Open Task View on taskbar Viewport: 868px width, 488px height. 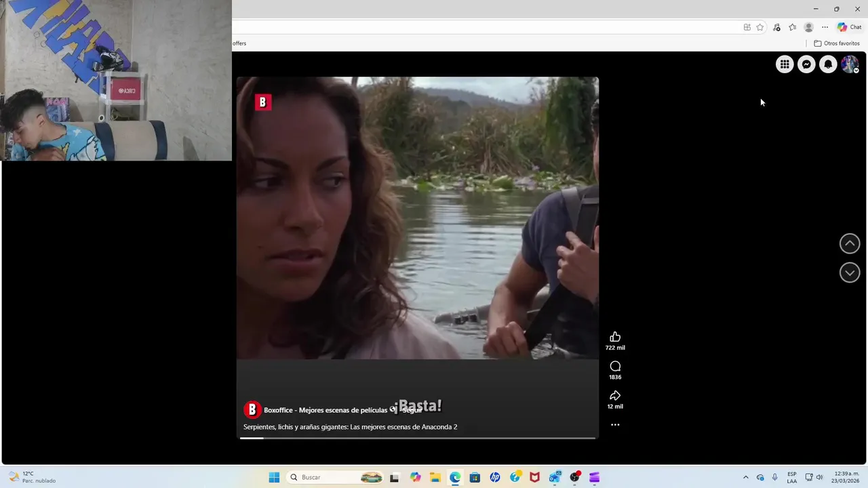click(x=394, y=477)
